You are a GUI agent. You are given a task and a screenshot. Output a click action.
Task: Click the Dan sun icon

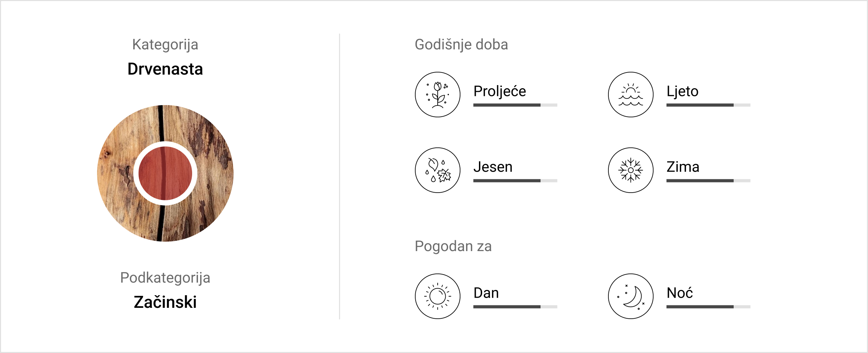click(437, 296)
